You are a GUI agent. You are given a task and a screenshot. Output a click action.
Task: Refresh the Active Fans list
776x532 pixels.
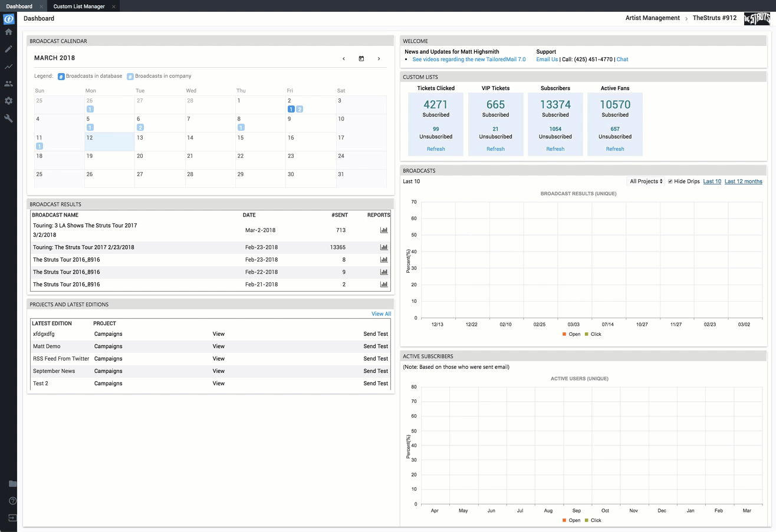coord(615,149)
